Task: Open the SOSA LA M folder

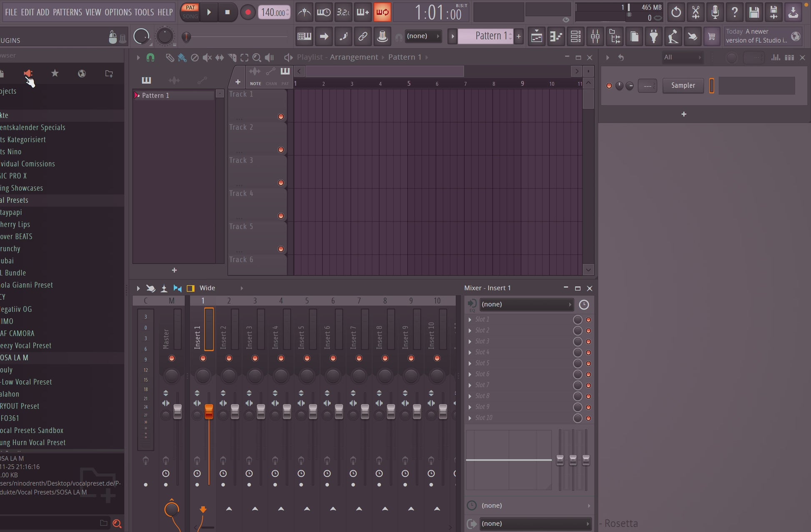Action: point(15,357)
